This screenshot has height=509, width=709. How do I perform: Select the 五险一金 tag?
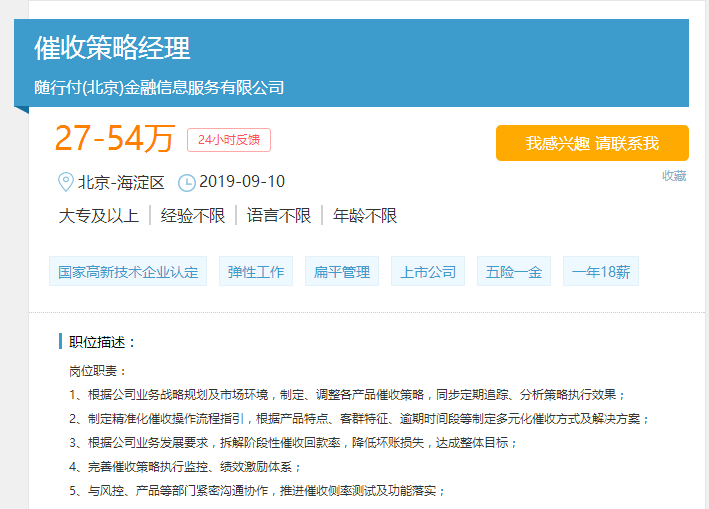(514, 272)
